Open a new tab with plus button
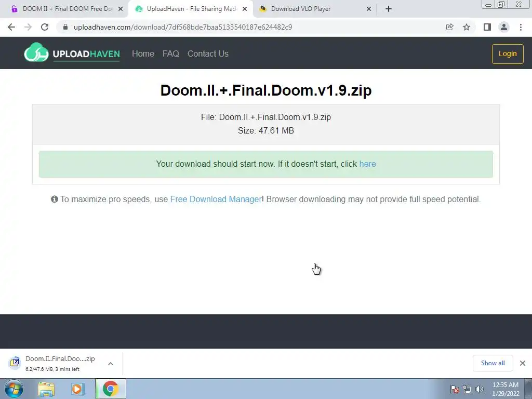The width and height of the screenshot is (532, 399). point(389,9)
